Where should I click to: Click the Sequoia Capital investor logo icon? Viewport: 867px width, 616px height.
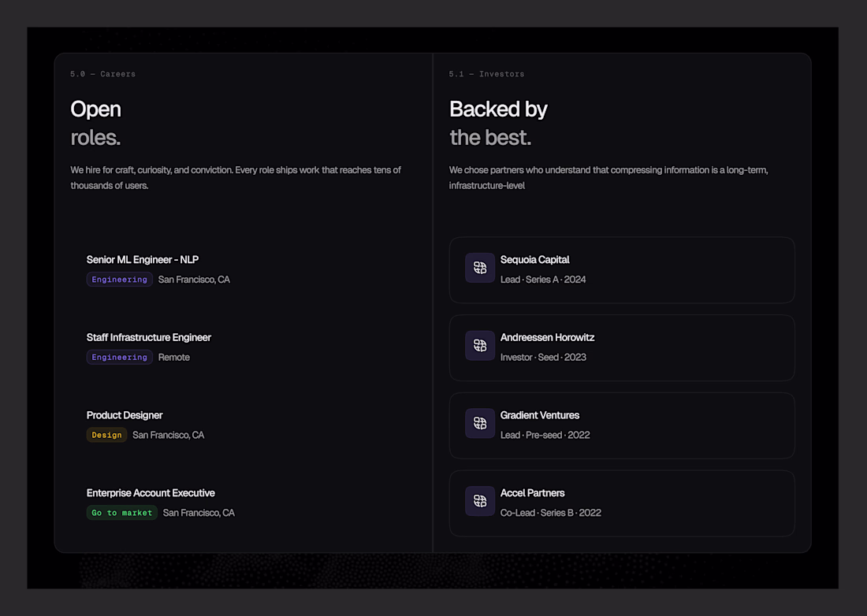tap(479, 268)
